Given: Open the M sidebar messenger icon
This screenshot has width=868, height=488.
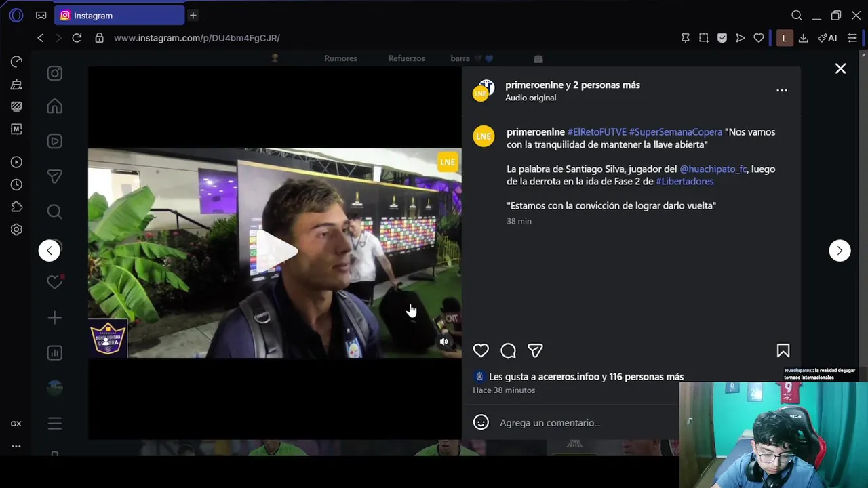Looking at the screenshot, I should click(16, 129).
